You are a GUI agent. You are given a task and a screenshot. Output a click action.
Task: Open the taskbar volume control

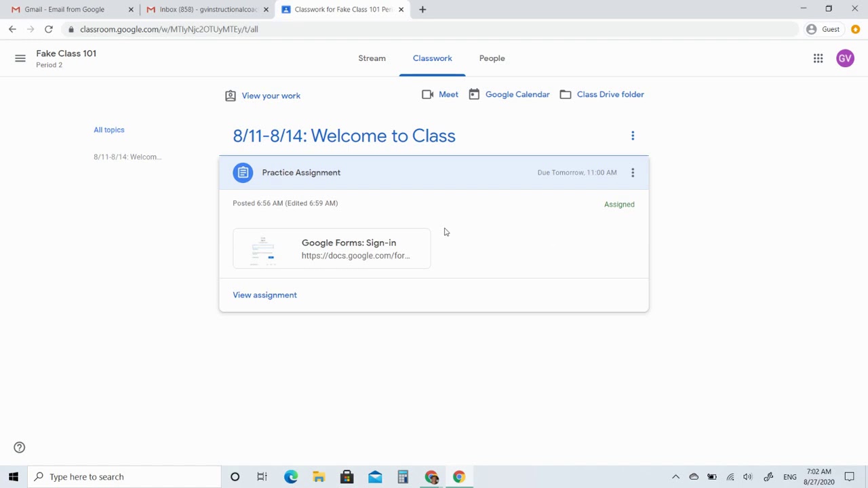point(747,476)
